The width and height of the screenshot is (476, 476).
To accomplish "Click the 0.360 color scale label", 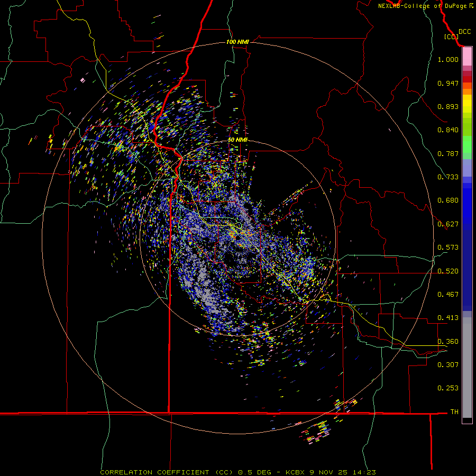I will pyautogui.click(x=448, y=342).
